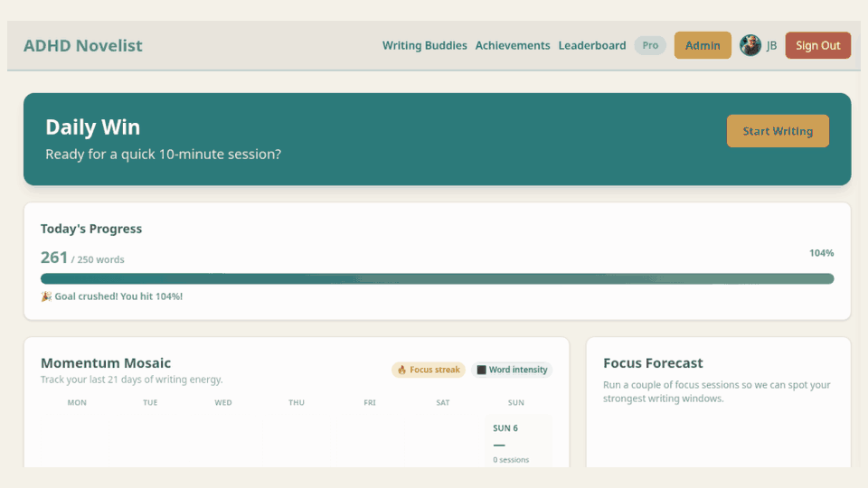868x488 pixels.
Task: View the Leaderboard page
Action: (591, 45)
